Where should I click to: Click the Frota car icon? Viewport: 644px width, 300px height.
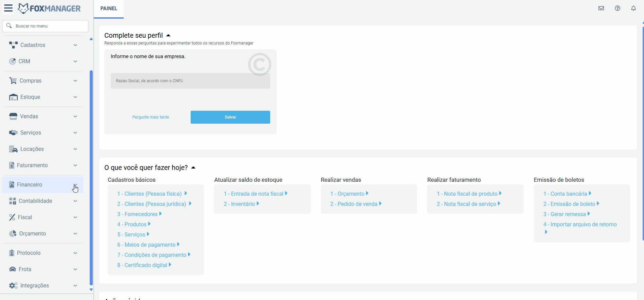(13, 269)
